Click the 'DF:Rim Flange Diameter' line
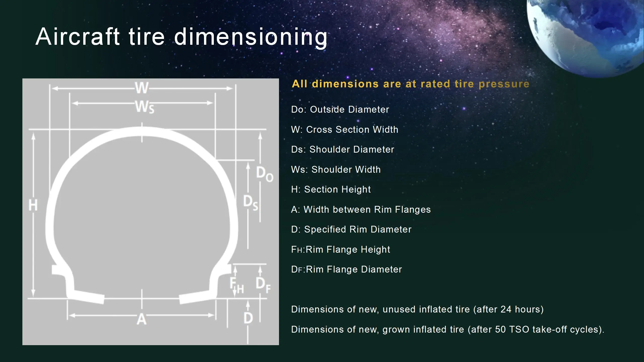 click(346, 269)
